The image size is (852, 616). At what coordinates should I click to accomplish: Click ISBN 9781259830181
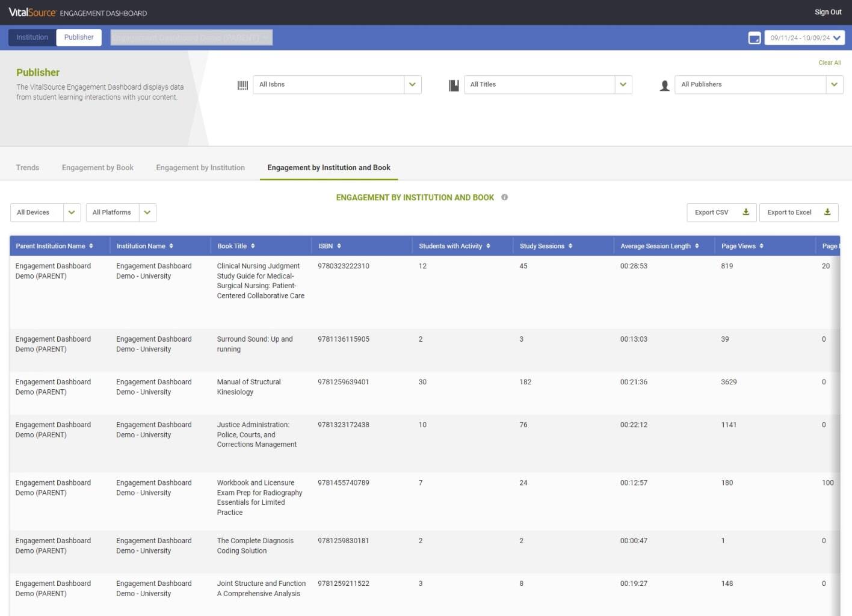click(344, 541)
